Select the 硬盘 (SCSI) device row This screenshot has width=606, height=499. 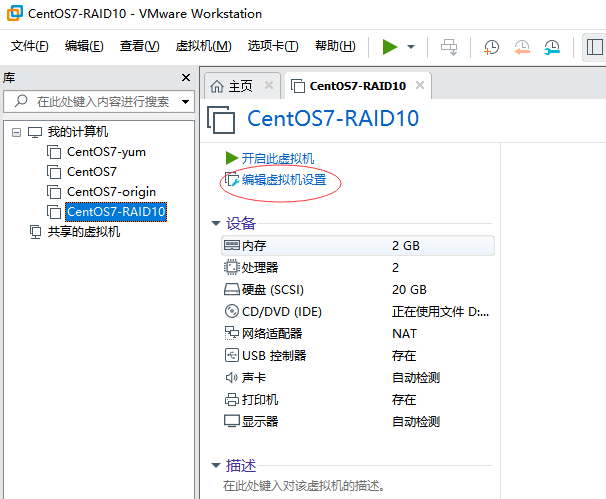(357, 290)
